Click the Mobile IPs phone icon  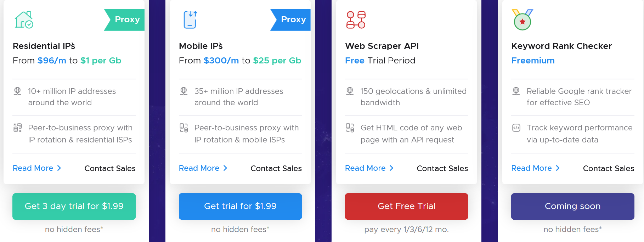click(x=190, y=19)
